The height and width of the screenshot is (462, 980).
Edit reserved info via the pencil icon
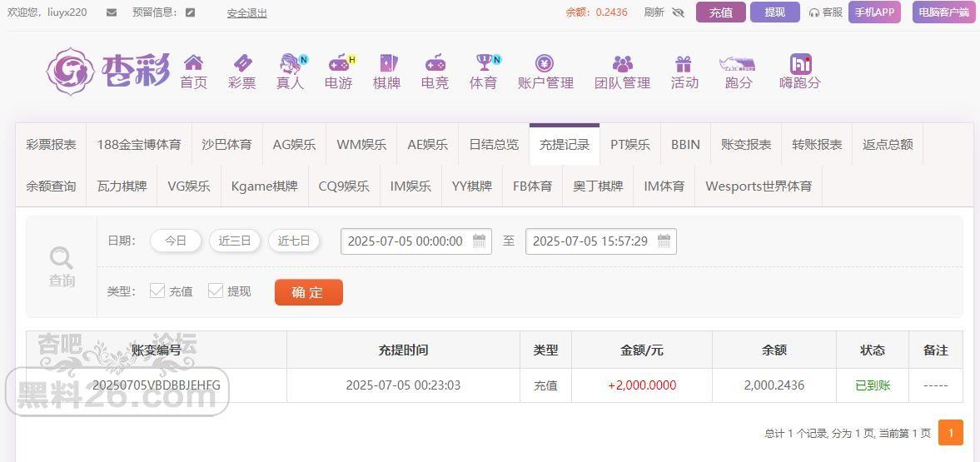pos(191,12)
